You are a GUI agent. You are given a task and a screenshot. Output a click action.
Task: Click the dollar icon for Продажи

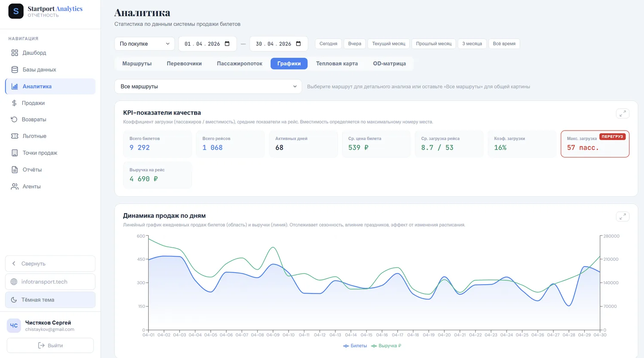(x=14, y=103)
